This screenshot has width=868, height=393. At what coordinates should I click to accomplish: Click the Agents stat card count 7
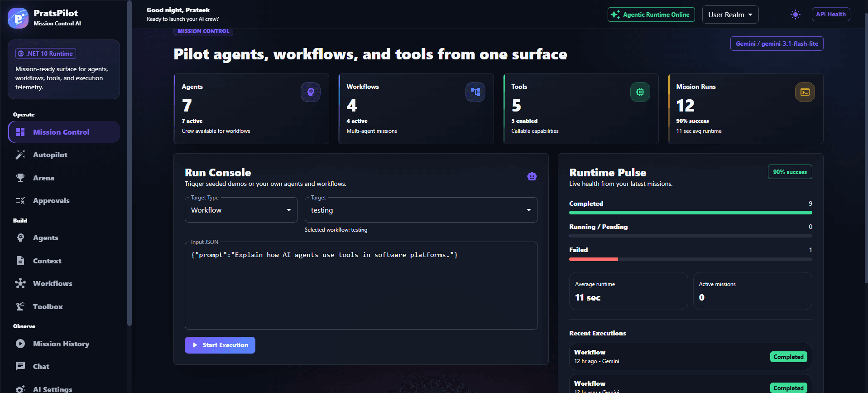tap(187, 106)
